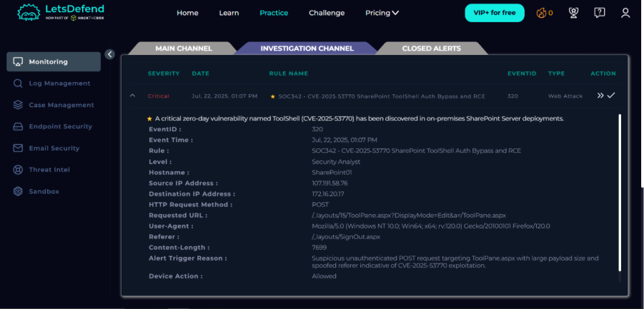Click the Content-Length value 7699
Screen dimensions: 644x309
point(319,248)
